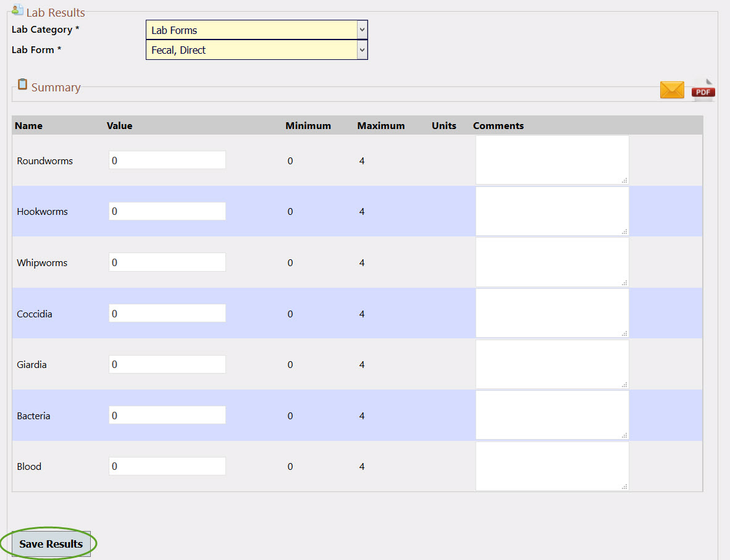Click the Roundworms maximum value 4

(362, 161)
